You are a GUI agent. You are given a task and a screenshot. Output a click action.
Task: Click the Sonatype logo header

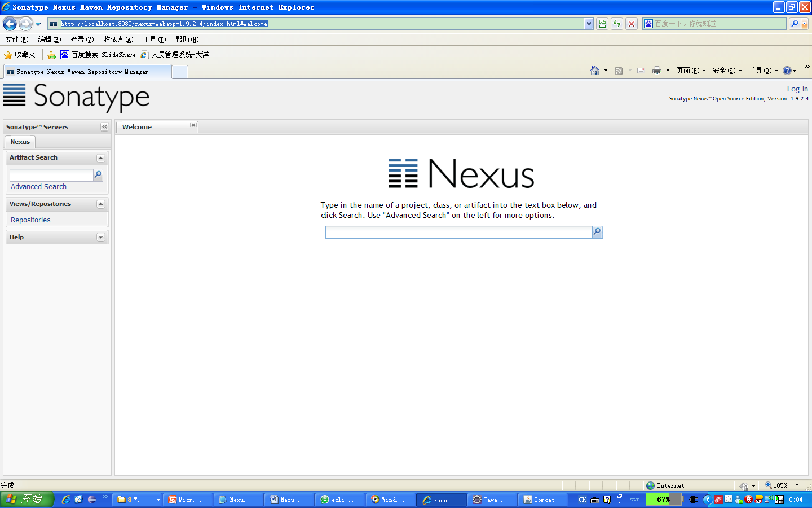(76, 97)
